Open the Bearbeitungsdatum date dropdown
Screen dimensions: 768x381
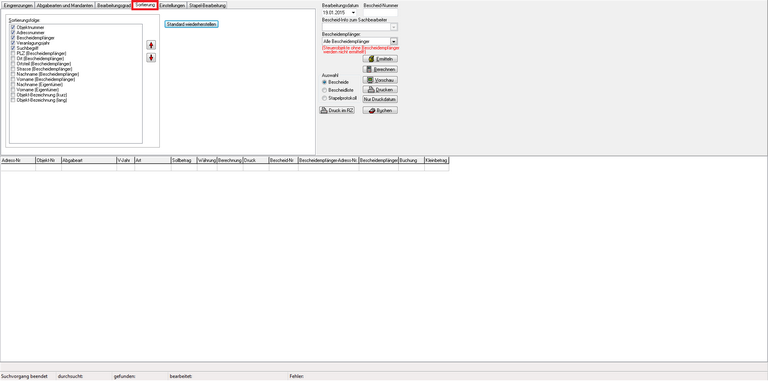(x=353, y=12)
